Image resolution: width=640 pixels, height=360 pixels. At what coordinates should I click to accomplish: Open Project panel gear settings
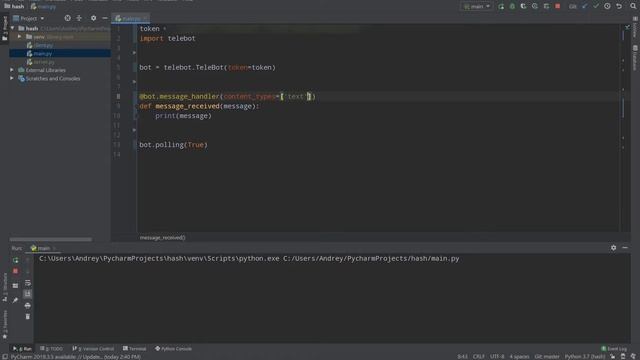(93, 18)
